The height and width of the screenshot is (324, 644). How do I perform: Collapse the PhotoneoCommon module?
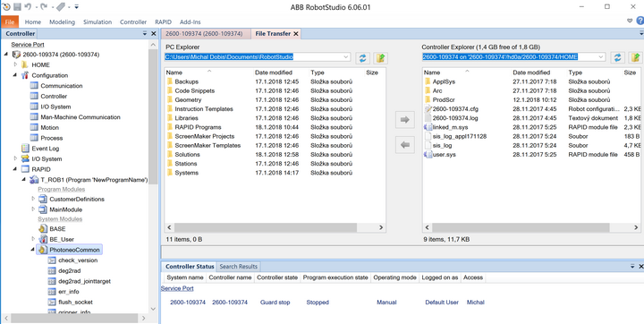33,250
